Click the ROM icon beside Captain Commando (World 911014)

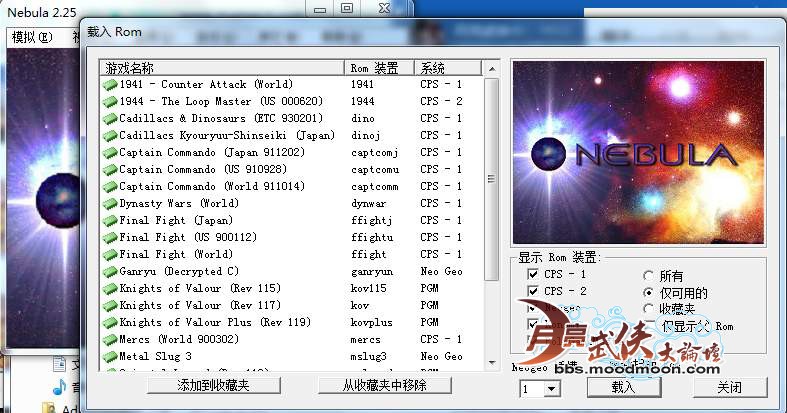[110, 187]
